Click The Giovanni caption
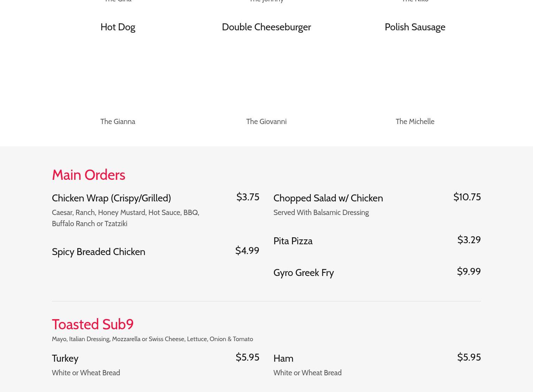Viewport: 533px width, 392px height. coord(266,121)
